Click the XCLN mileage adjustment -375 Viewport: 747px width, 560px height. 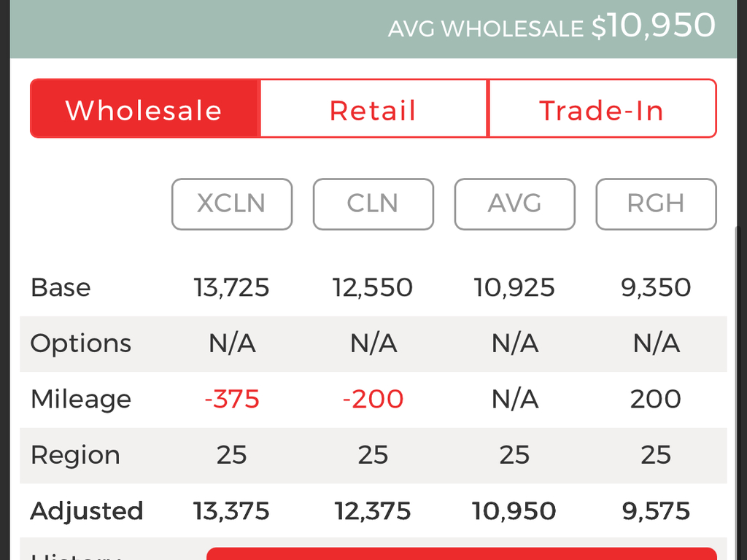pos(232,399)
